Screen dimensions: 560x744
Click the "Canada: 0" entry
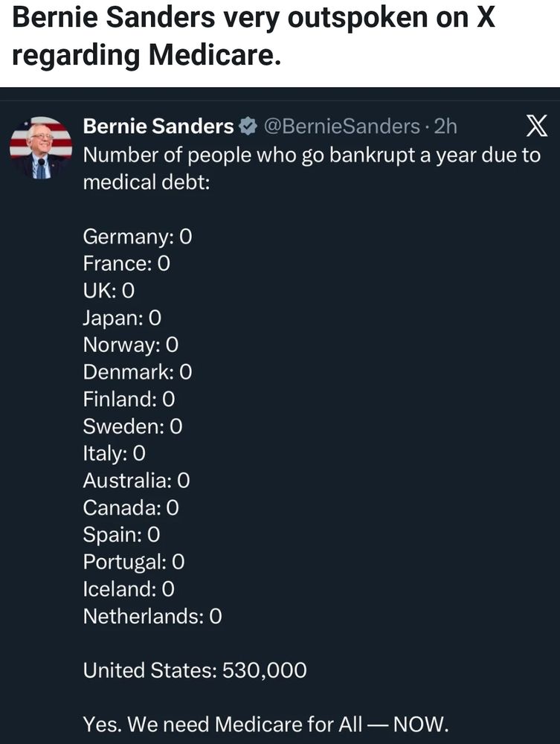tap(131, 507)
